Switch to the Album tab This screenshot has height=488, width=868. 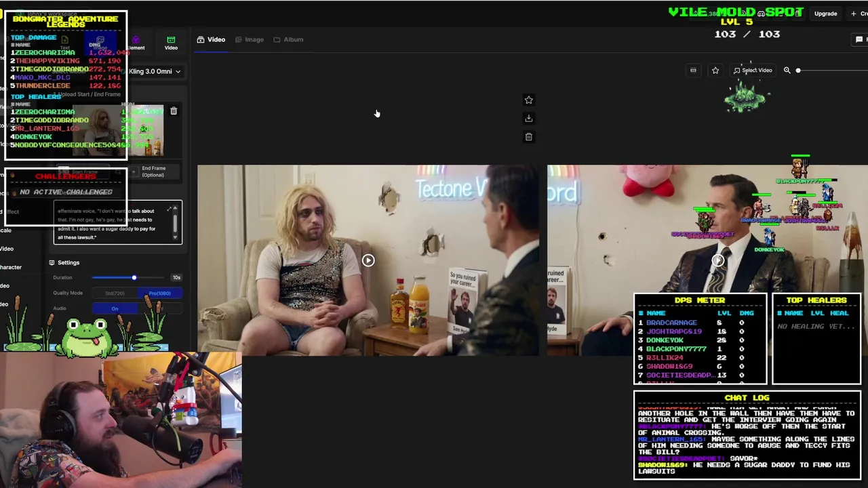tap(288, 39)
